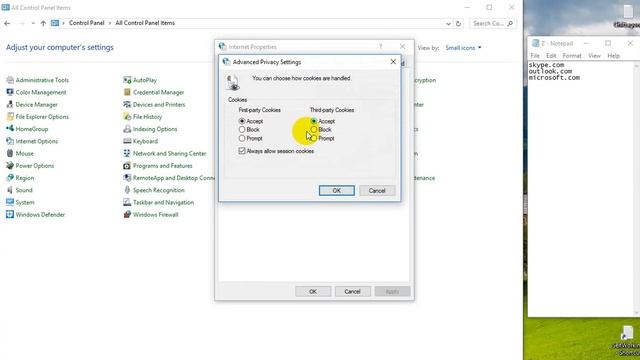Select Accept for First-party Cookies
This screenshot has width=640, height=360.
[242, 121]
